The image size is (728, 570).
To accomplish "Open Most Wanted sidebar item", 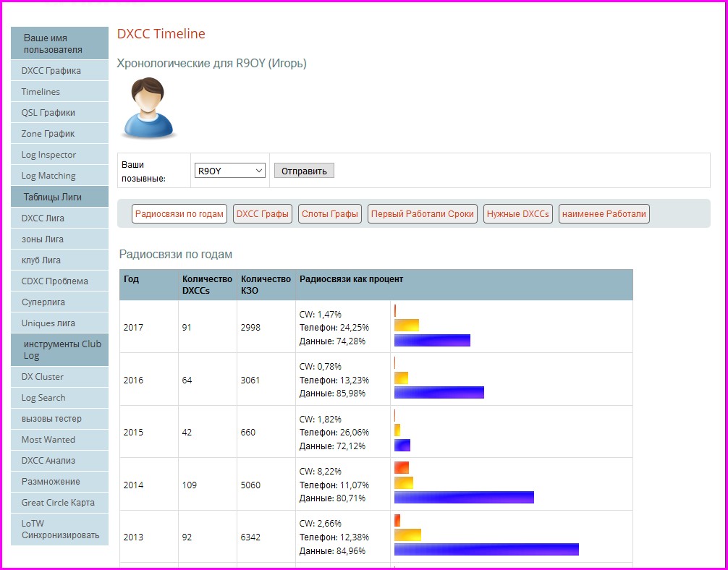I will pyautogui.click(x=48, y=440).
